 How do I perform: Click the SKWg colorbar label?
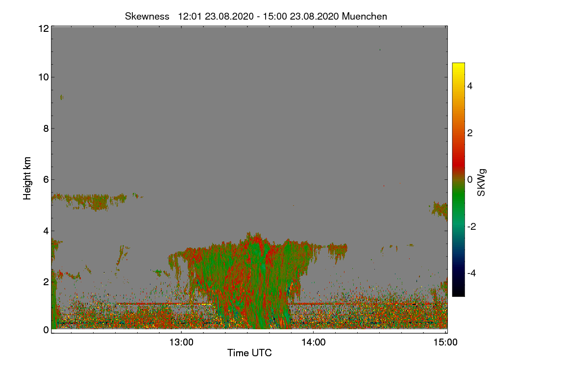[x=482, y=182]
